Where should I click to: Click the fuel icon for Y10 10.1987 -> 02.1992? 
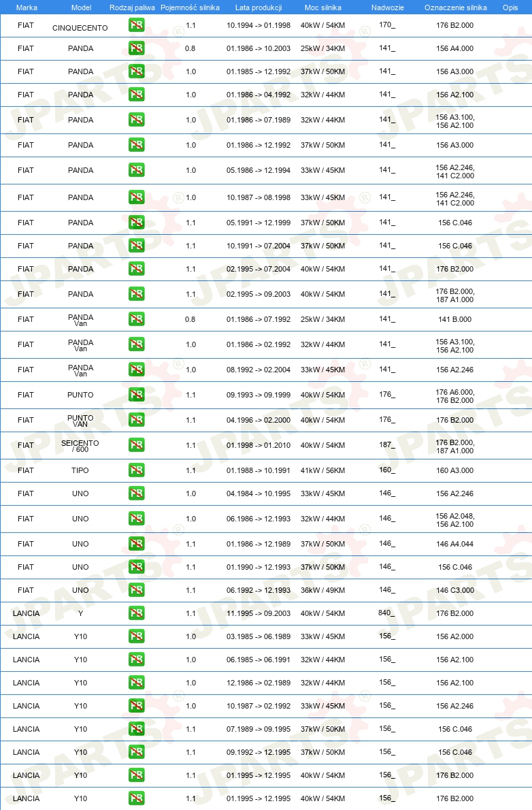tap(136, 706)
